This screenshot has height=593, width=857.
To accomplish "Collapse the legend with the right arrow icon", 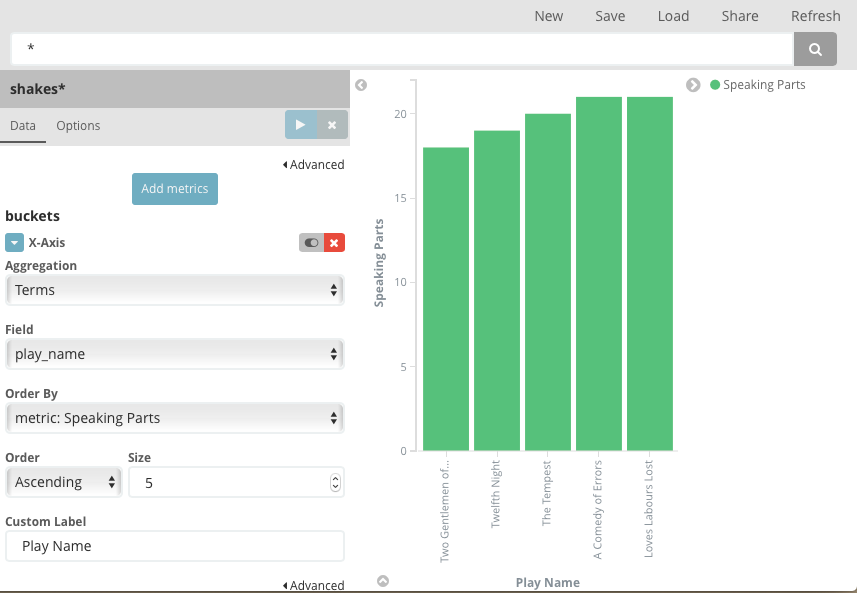I will pos(693,85).
